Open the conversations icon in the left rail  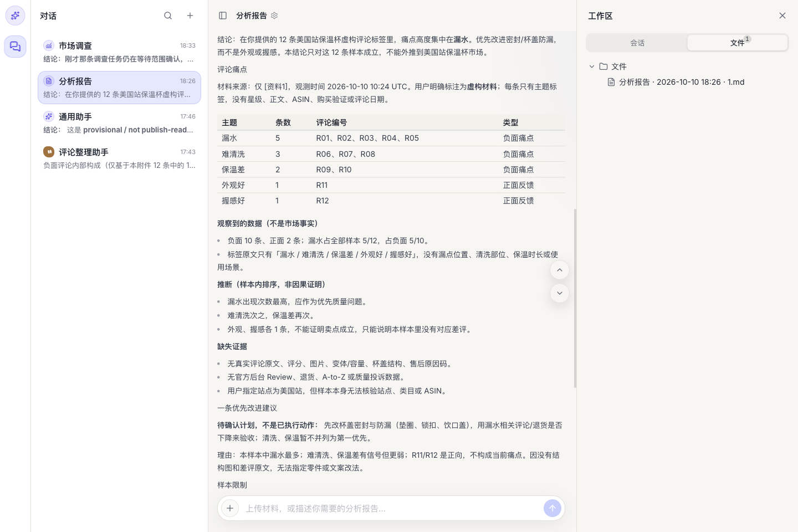(x=16, y=47)
